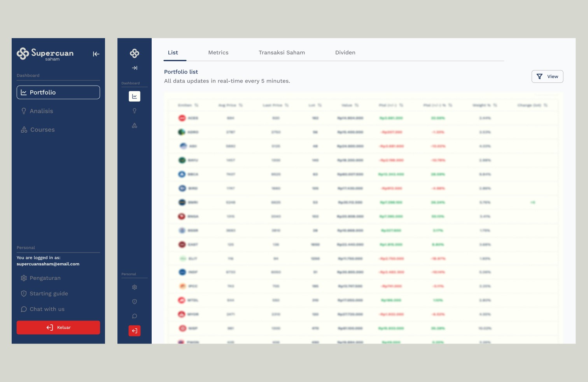Open the Transaksi Saham tab
Screen dimensions: 588x382
(282, 53)
